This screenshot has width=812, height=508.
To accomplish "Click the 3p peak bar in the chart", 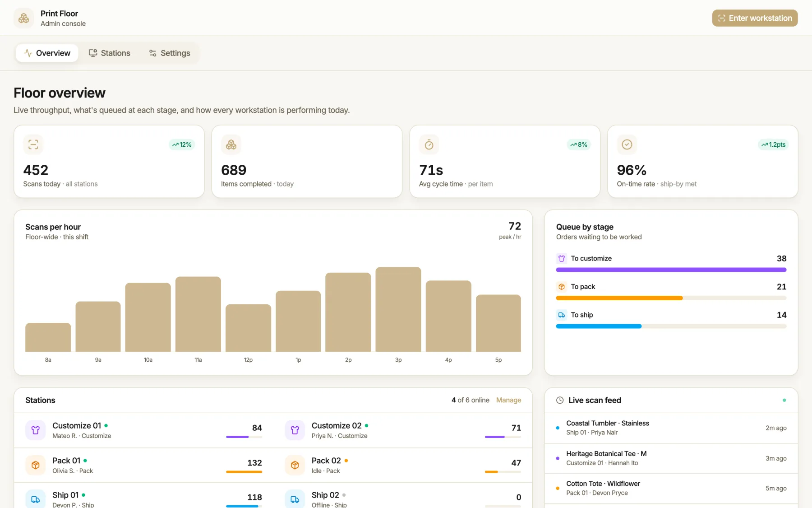I will [398, 309].
